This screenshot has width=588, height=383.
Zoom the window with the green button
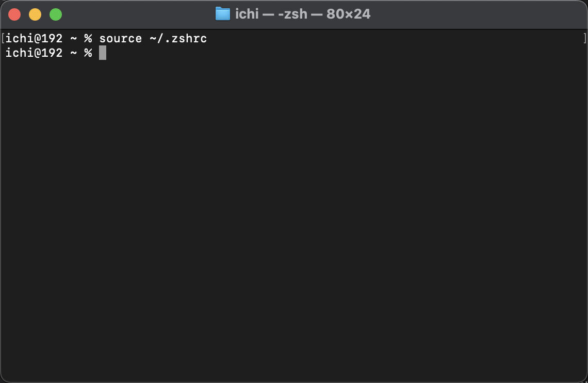click(x=56, y=14)
